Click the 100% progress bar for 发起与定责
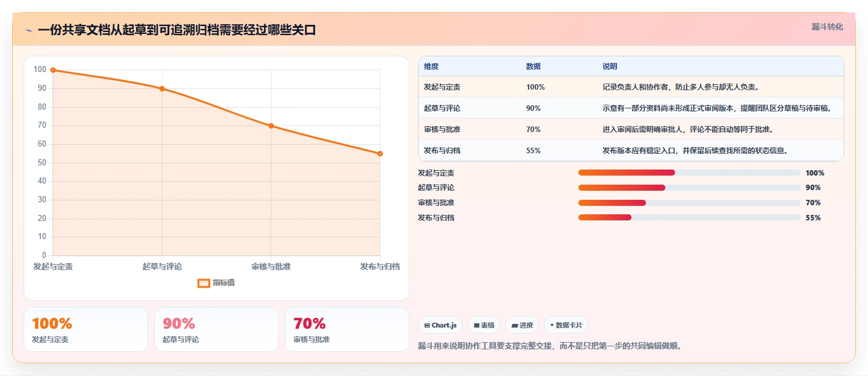Screen dimensions: 868x376 pos(690,173)
